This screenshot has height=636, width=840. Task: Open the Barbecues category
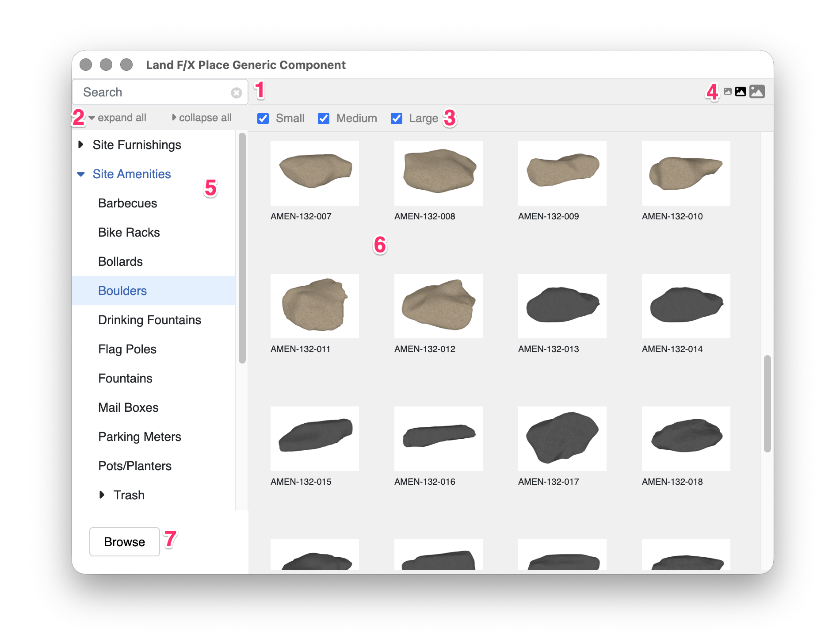[x=128, y=203]
